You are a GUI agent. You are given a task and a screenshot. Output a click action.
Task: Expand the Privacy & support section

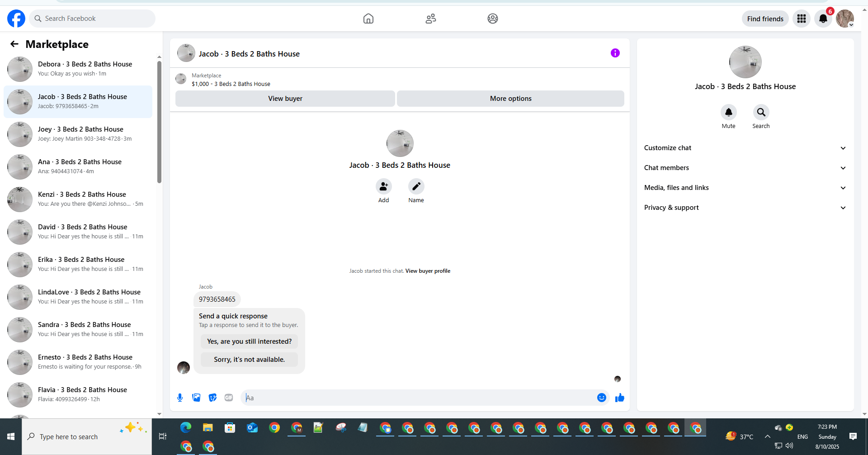[x=745, y=208]
